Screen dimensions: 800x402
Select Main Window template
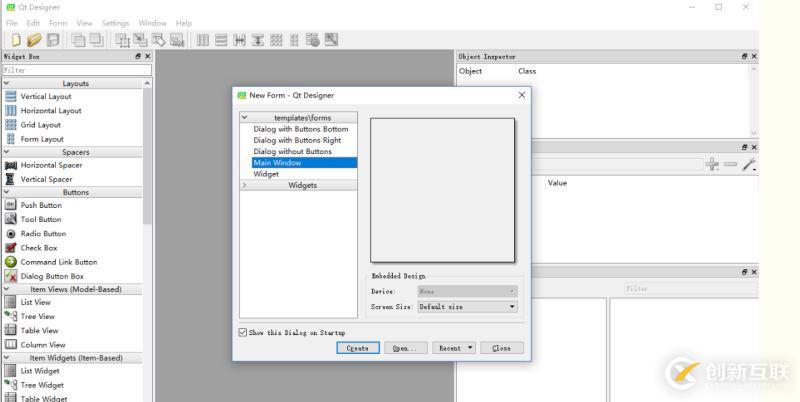click(304, 163)
